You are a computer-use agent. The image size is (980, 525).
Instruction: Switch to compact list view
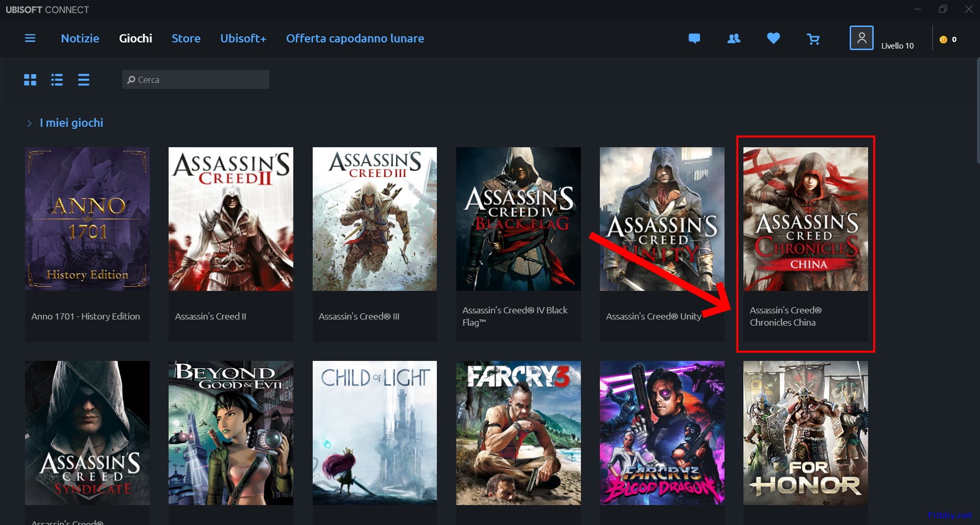click(x=84, y=80)
